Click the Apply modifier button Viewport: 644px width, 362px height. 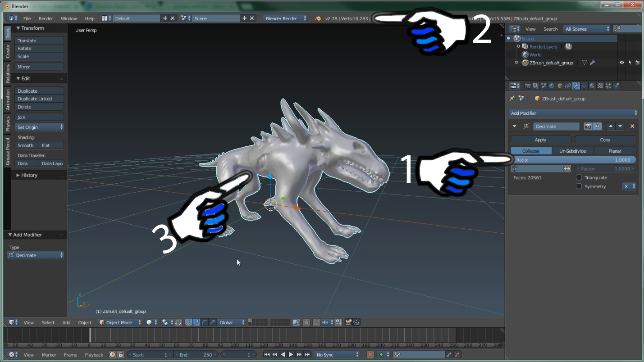540,140
